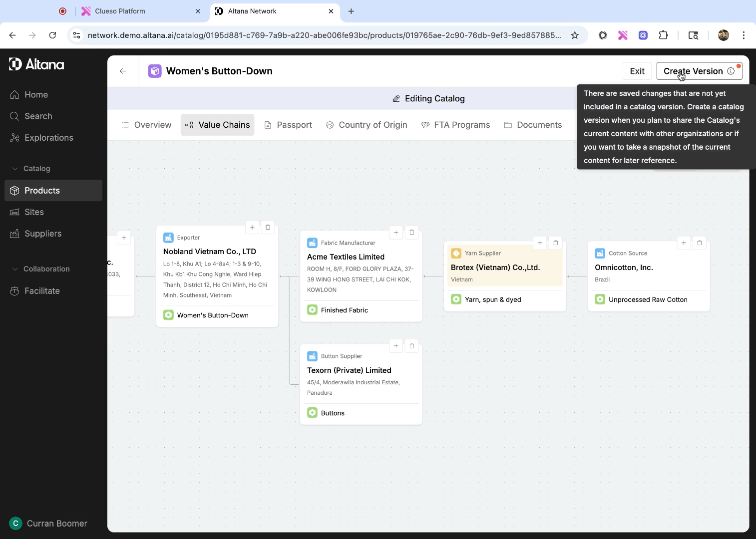Add a node to Acme Textiles Limited
Image resolution: width=756 pixels, height=539 pixels.
tap(396, 233)
